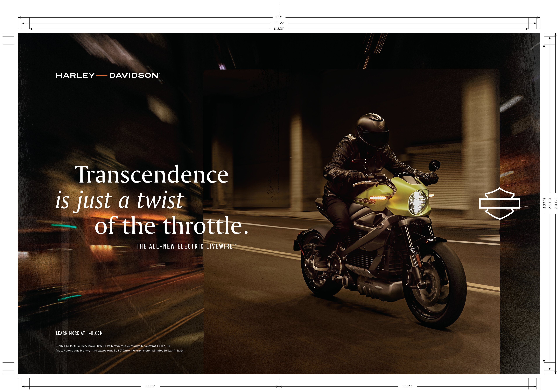
Task: Click the orange dash in the Harley-Davidson wordmark
Action: [102, 75]
